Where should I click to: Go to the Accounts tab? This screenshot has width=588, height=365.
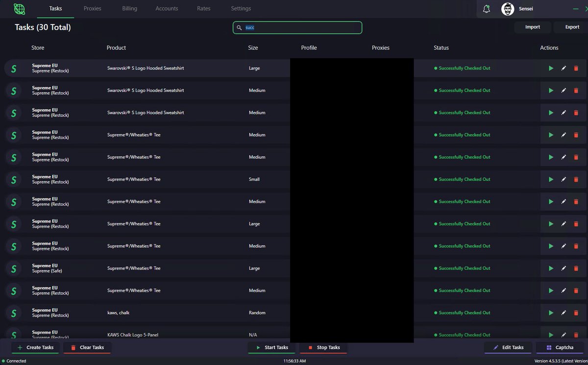[x=167, y=9]
